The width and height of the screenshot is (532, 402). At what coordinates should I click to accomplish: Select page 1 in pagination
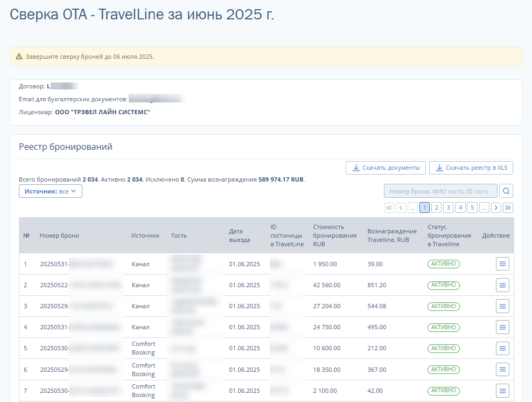pos(424,207)
